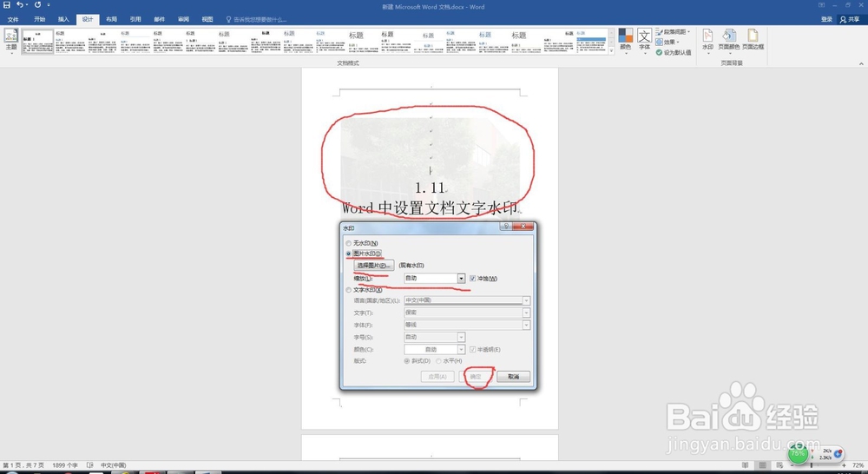Click the zoom in plus button
Viewport: 868px width, 474px height.
[845, 465]
